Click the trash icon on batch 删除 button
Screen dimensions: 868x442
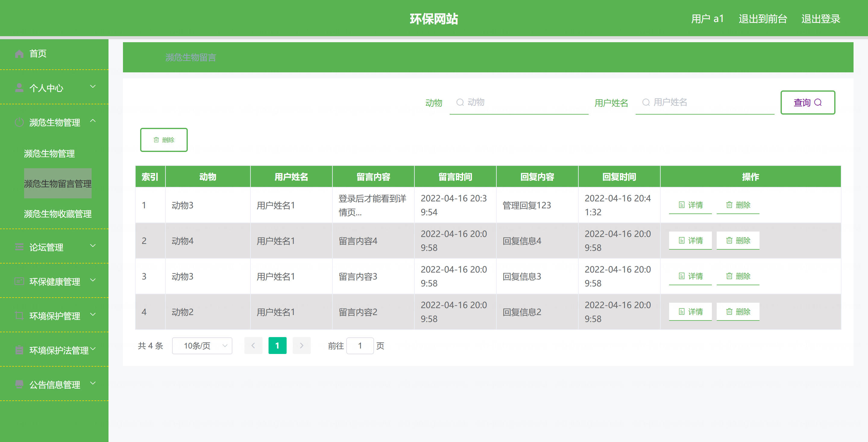pos(156,140)
